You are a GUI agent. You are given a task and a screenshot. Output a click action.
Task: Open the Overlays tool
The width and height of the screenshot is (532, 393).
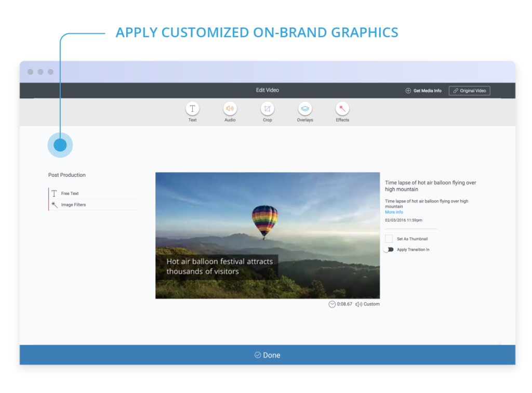(x=304, y=109)
